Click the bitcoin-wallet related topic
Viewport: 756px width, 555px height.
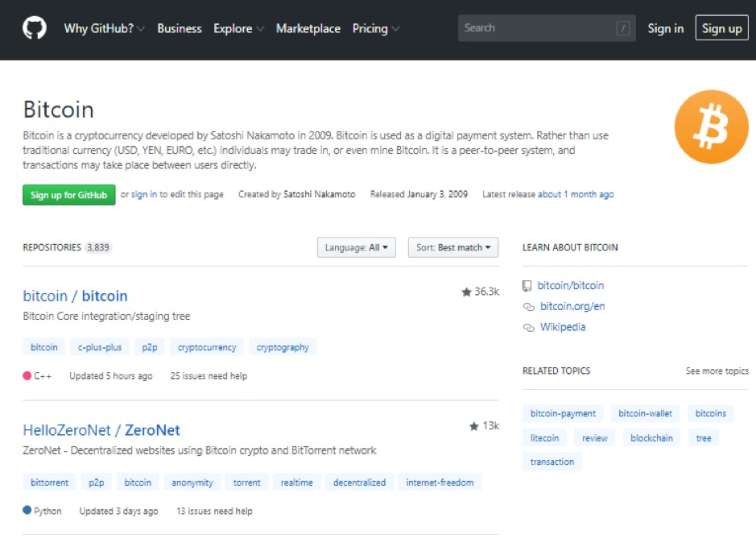pyautogui.click(x=645, y=413)
